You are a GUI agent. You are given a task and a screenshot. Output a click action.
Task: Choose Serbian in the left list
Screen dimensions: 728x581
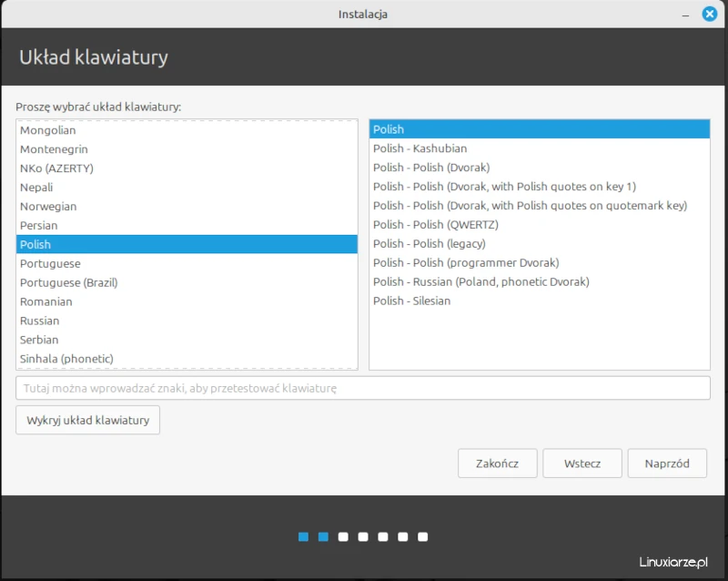pos(187,340)
